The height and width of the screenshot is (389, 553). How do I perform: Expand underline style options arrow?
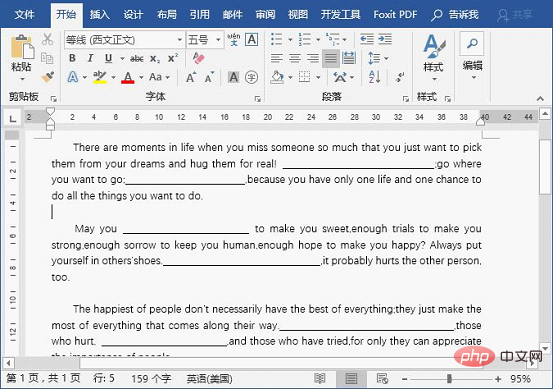(122, 59)
